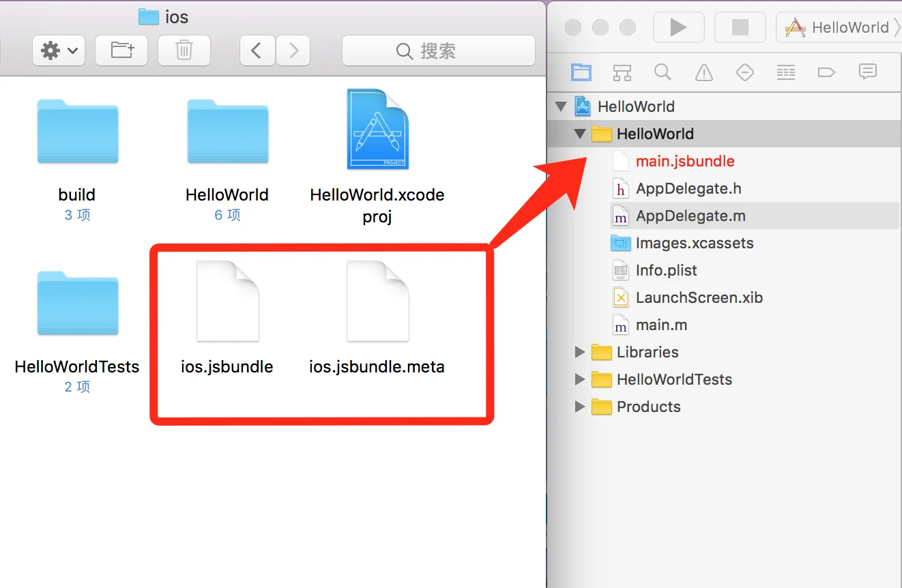
Task: Open AppDelegate.m
Action: tap(690, 216)
